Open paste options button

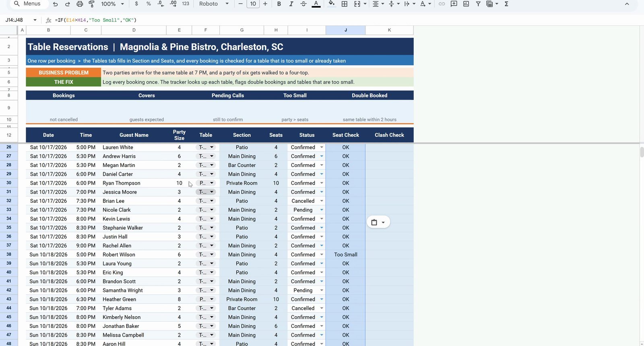378,222
